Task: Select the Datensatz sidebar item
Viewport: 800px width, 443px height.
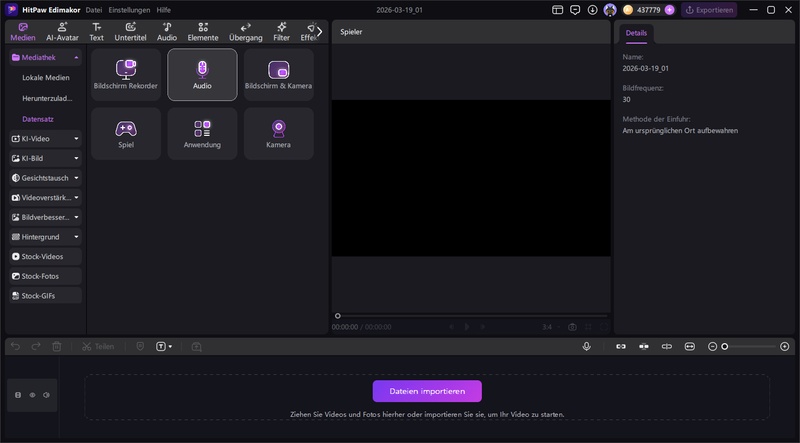Action: 38,119
